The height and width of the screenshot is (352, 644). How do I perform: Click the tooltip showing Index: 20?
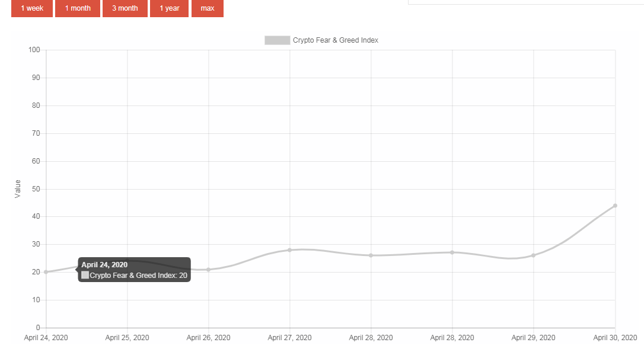pos(134,270)
